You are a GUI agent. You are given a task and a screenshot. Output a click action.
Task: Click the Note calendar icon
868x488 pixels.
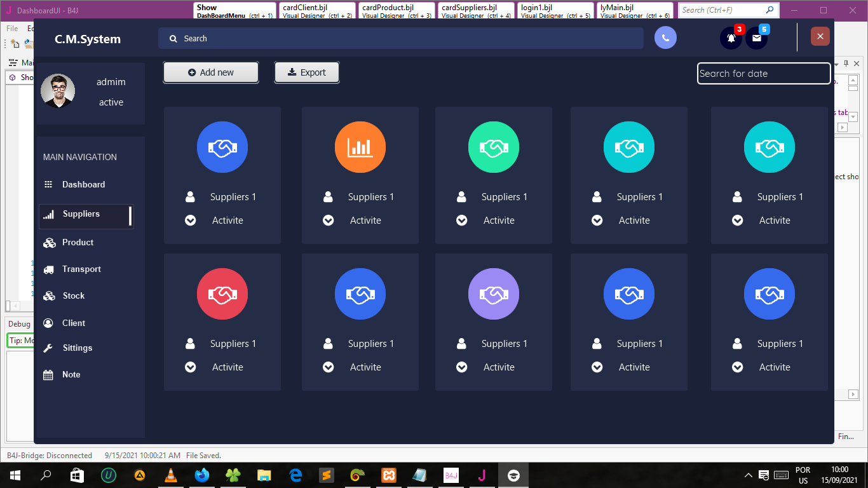(48, 375)
